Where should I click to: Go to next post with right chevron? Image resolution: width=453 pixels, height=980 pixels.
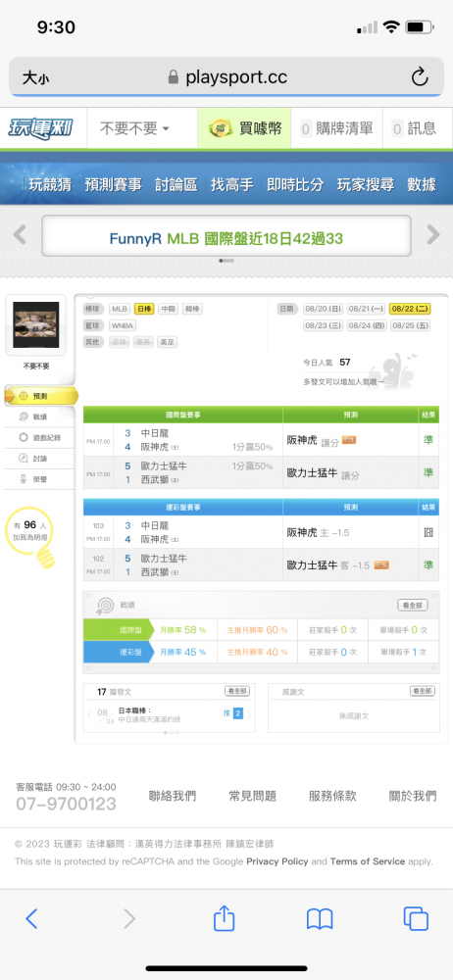point(249,715)
